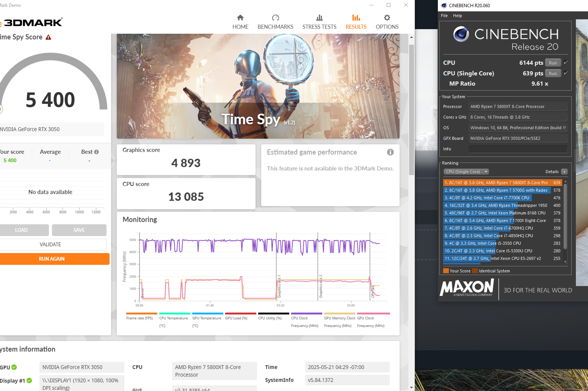Toggle the CPU Single Core result checkmark
This screenshot has width=588, height=391.
pyautogui.click(x=566, y=73)
